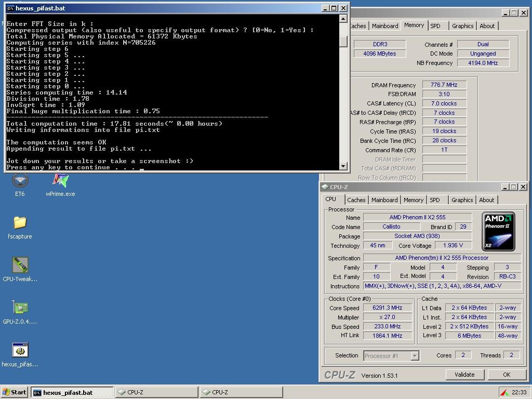Click the FSB:DRAM ratio value 3:10
This screenshot has height=399, width=532.
[444, 94]
